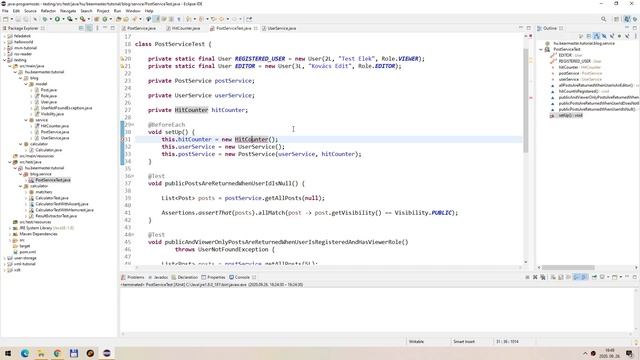Open Display Selected Console dropdown

click(x=608, y=277)
